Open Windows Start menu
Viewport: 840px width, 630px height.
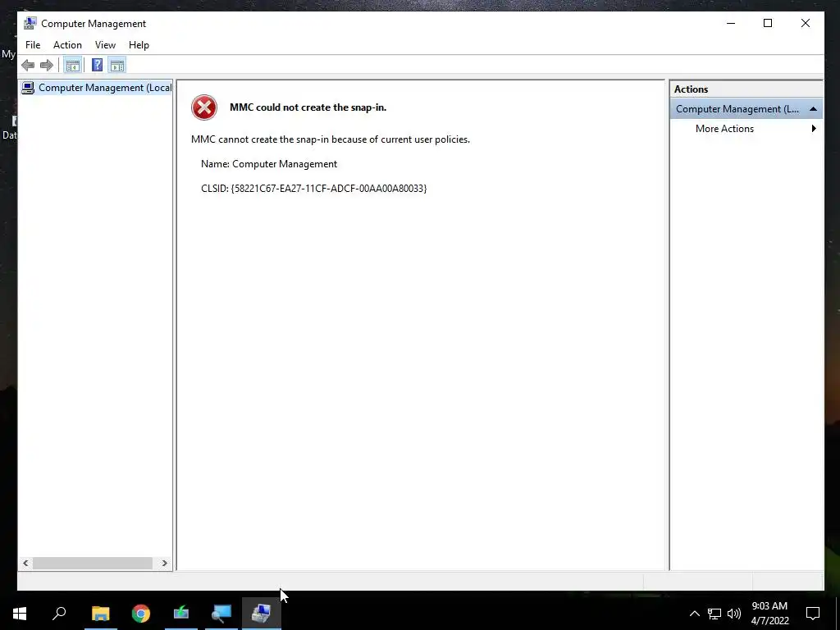coord(20,614)
